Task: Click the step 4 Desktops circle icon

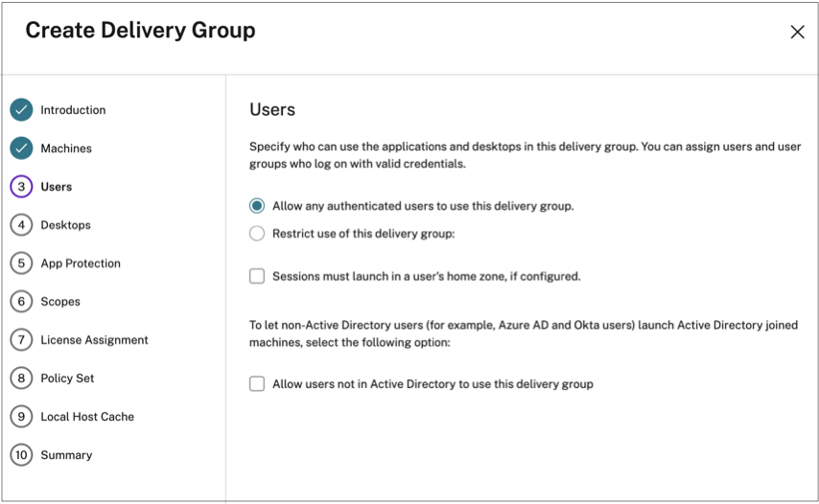Action: click(21, 225)
